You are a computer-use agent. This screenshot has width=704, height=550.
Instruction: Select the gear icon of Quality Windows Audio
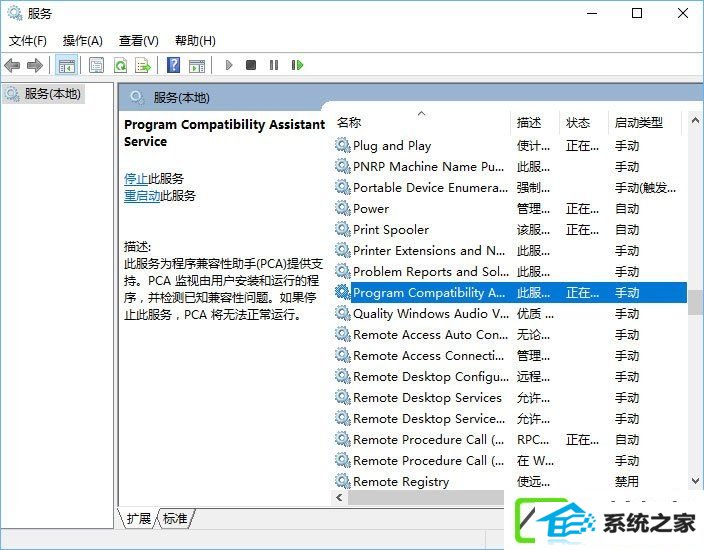coord(343,313)
